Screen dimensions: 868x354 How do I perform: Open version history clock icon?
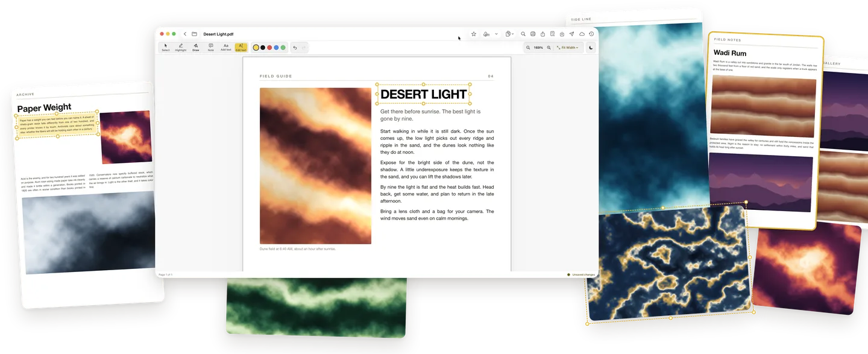[591, 34]
